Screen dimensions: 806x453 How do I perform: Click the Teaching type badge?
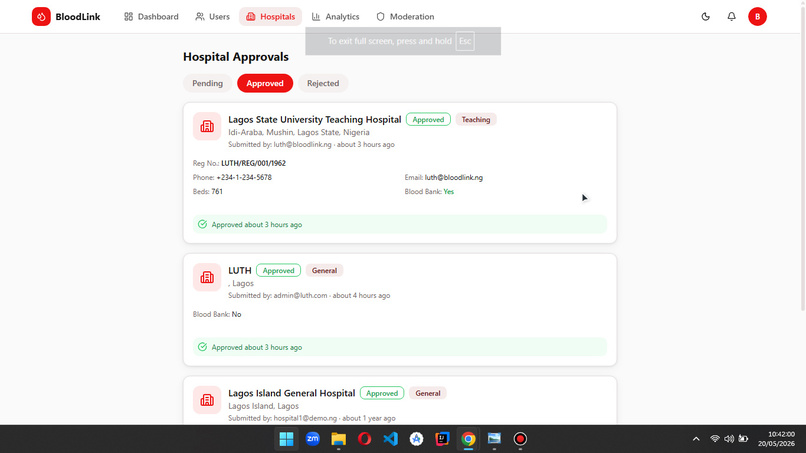475,119
